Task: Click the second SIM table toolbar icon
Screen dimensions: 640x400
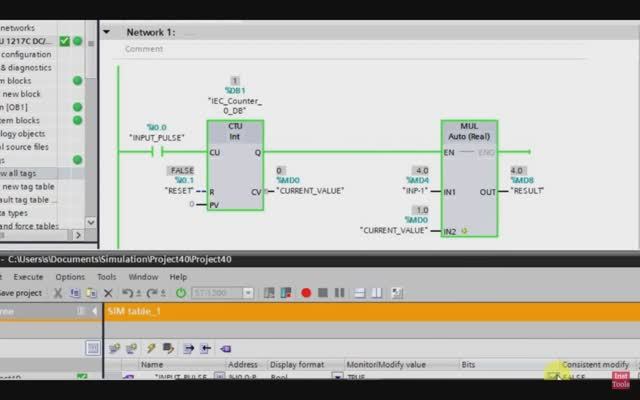Action: tap(131, 348)
